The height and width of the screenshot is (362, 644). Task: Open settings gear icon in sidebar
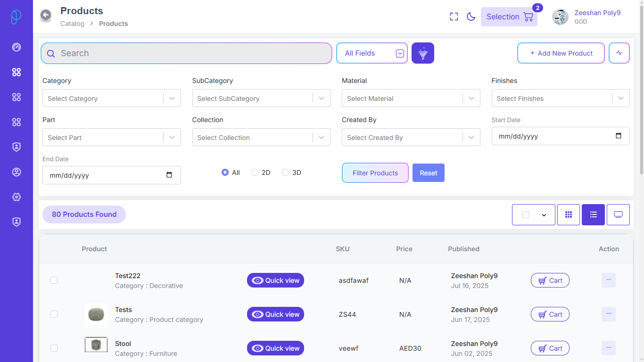(17, 197)
